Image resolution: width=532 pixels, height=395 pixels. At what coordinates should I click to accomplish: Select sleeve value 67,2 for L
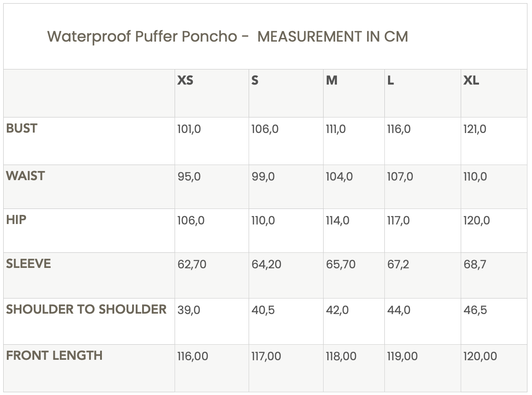tap(398, 264)
